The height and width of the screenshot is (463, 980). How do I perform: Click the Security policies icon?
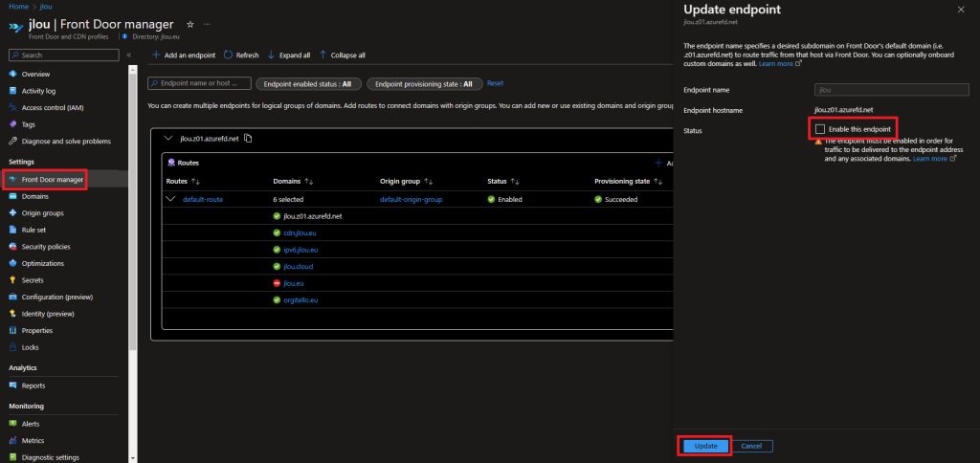click(13, 246)
